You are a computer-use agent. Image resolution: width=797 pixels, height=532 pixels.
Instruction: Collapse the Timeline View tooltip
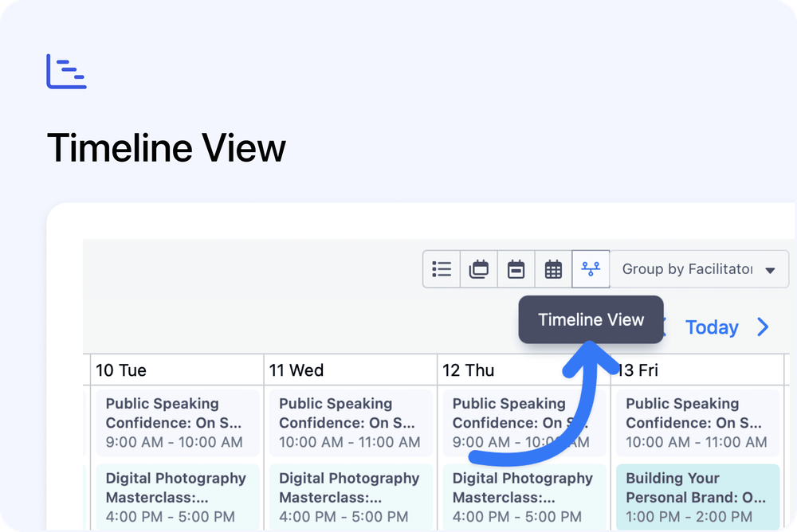(591, 319)
